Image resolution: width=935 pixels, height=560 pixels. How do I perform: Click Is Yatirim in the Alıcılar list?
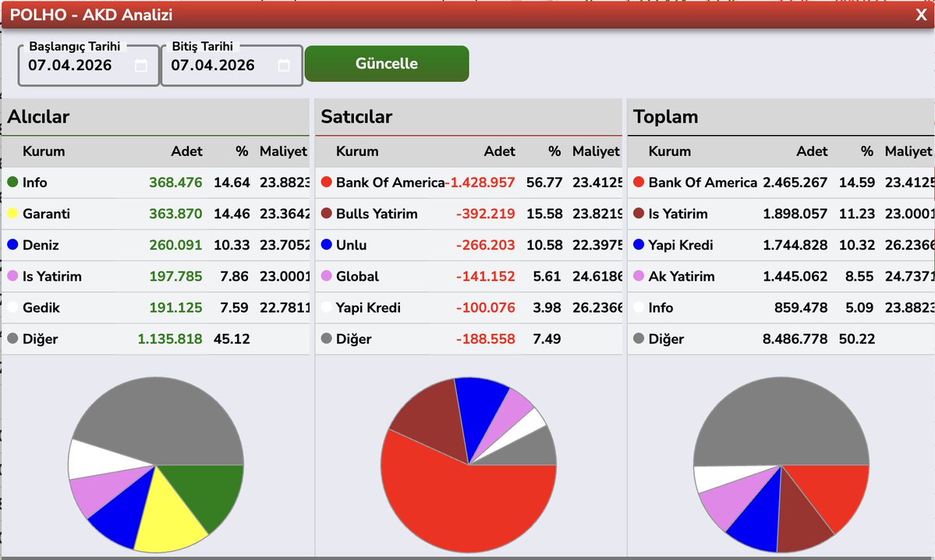[52, 277]
